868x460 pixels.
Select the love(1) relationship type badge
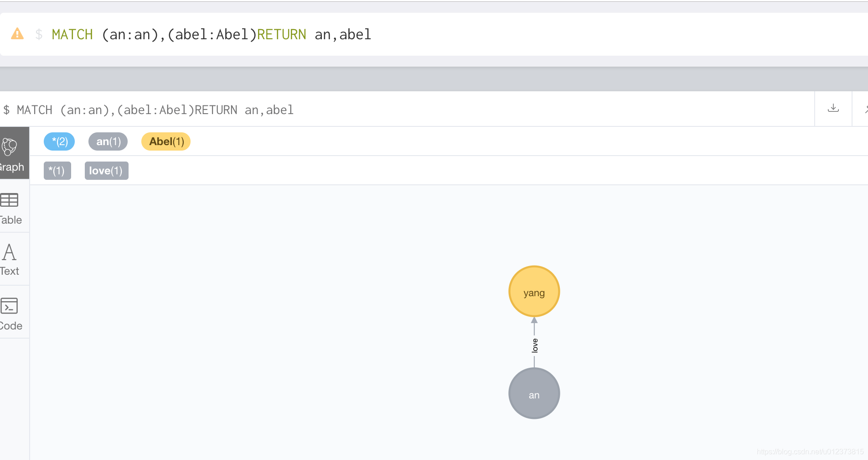click(107, 171)
